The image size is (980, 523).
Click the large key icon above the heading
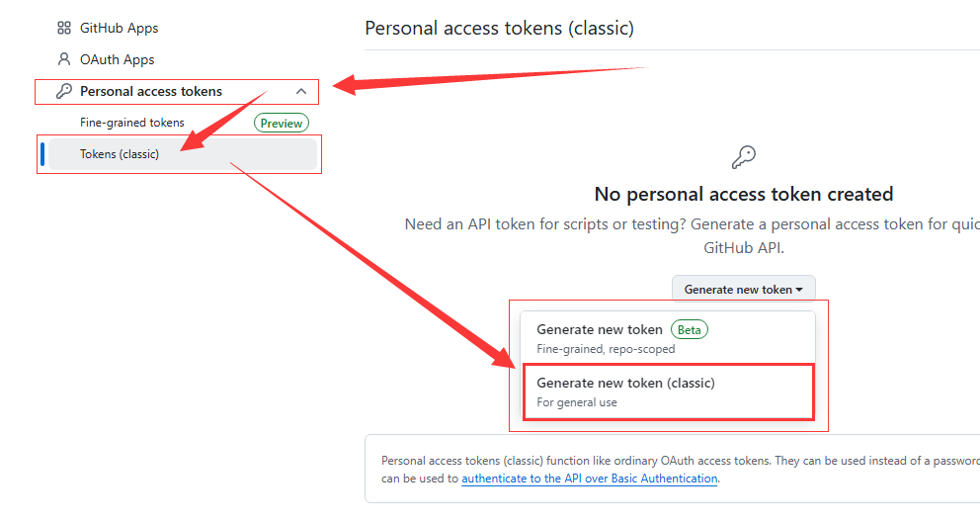743,157
